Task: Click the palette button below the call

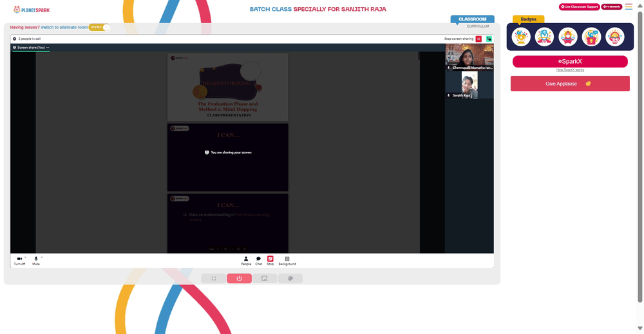Action: (x=290, y=279)
